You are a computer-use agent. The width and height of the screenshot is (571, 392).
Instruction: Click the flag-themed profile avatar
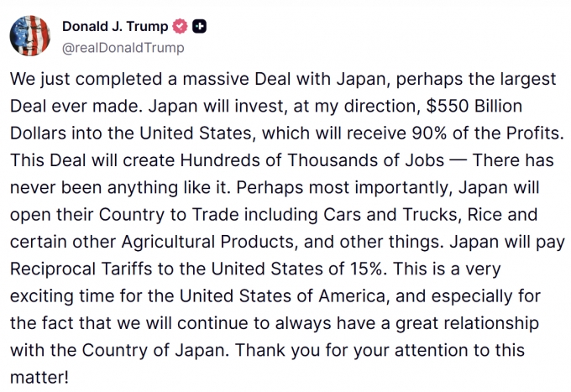[x=33, y=34]
